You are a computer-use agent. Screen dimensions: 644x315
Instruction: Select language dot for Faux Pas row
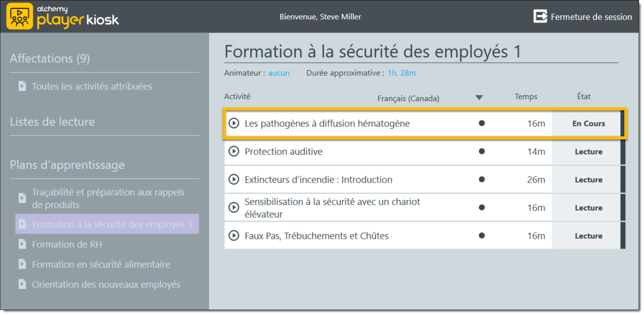(x=482, y=236)
